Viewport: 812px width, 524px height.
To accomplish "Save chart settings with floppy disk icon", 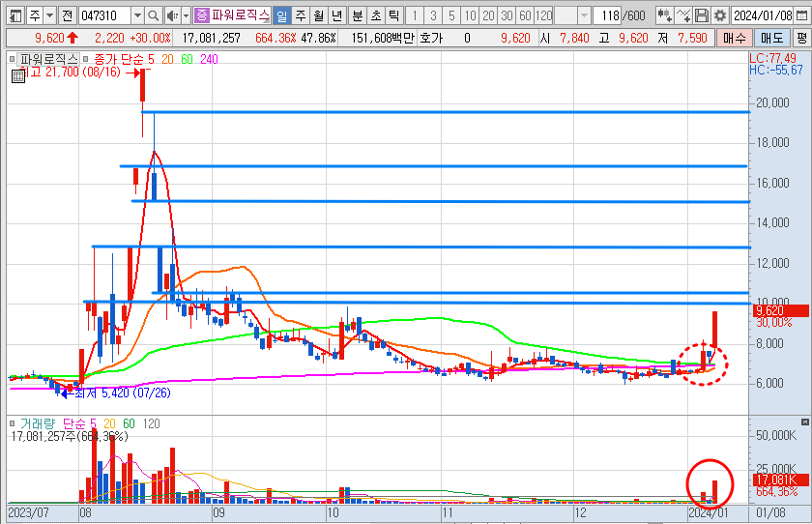I will [702, 16].
